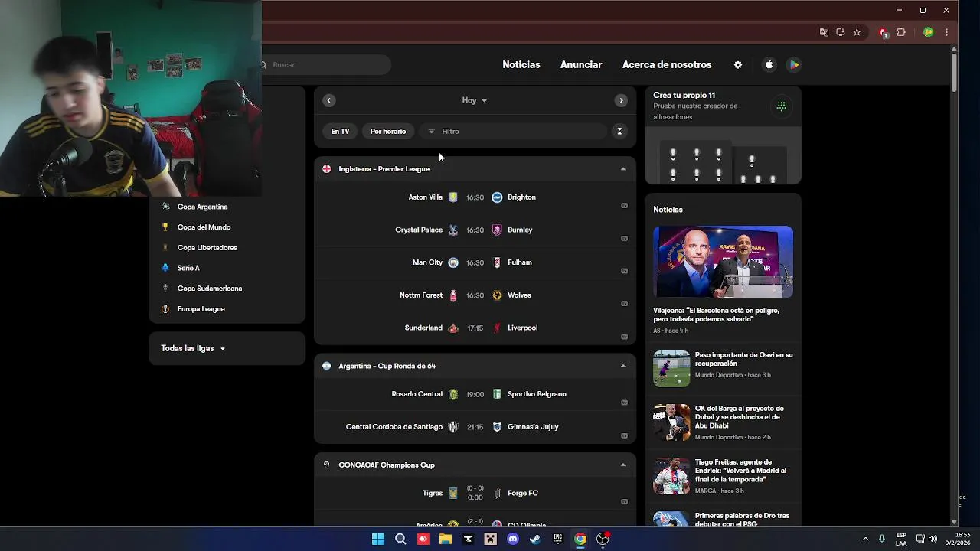Open the Apple App Store download icon
The image size is (980, 551).
coord(769,65)
